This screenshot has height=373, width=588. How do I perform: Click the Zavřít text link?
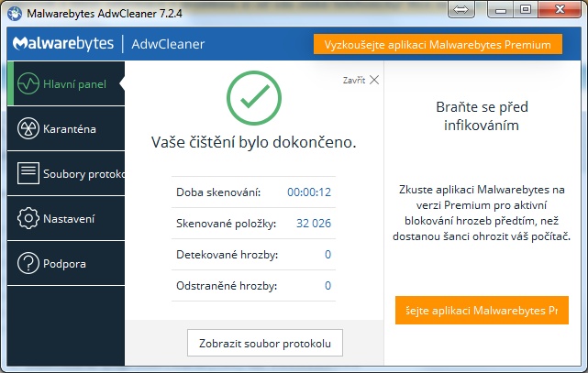(353, 80)
